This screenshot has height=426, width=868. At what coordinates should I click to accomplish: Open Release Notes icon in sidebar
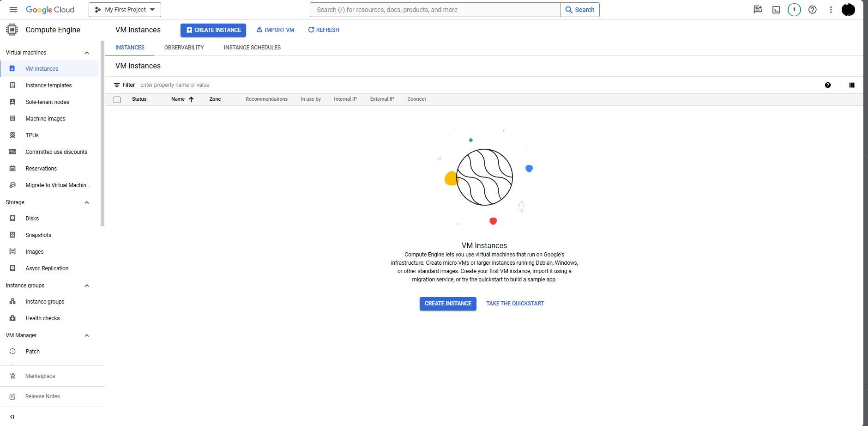pyautogui.click(x=12, y=396)
